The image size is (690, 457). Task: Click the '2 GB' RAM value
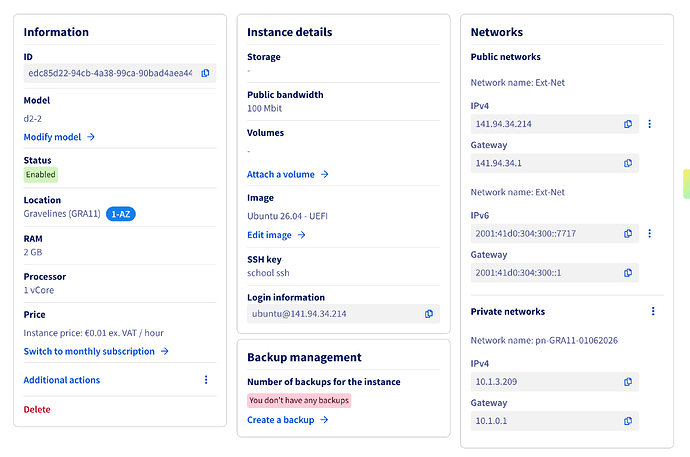(33, 252)
